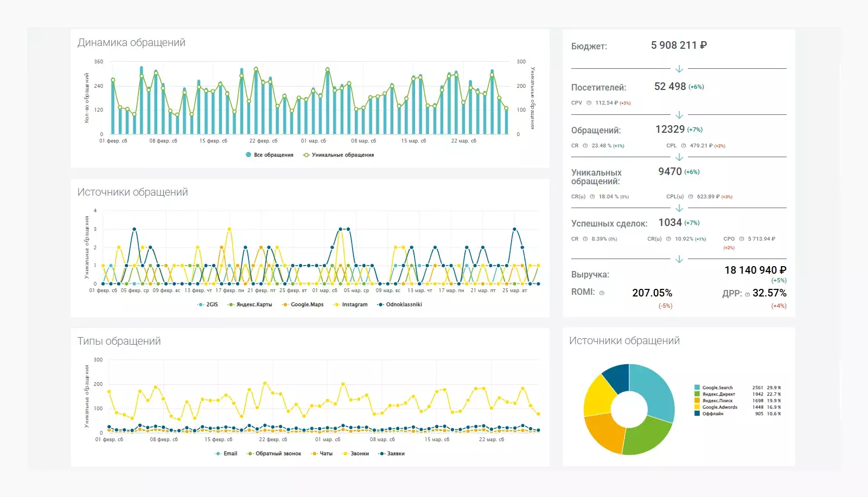Open the CPO metric help icon

click(x=742, y=238)
